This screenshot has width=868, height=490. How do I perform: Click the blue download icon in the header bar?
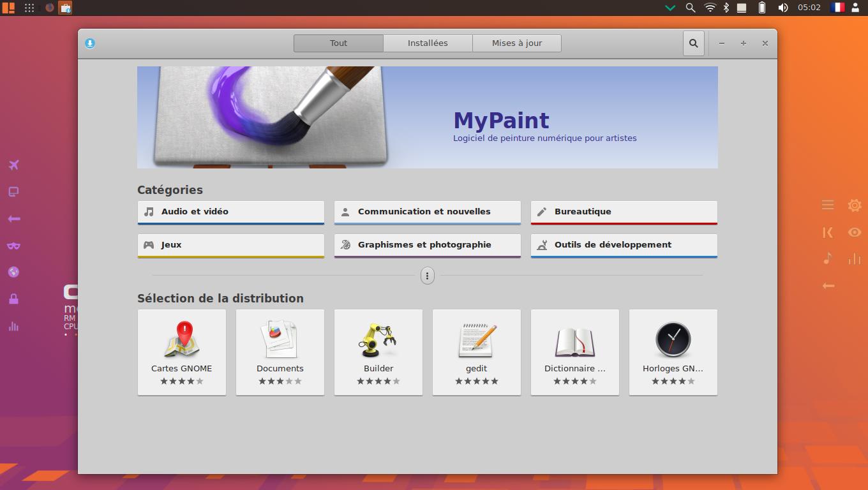click(x=90, y=43)
